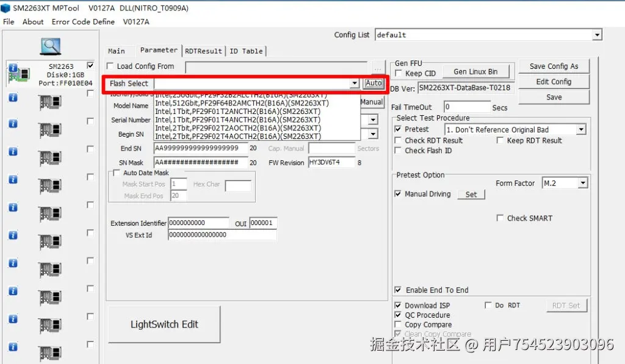This screenshot has height=364, width=625.
Task: Click the info icon of the second port slot
Action: pyautogui.click(x=13, y=97)
